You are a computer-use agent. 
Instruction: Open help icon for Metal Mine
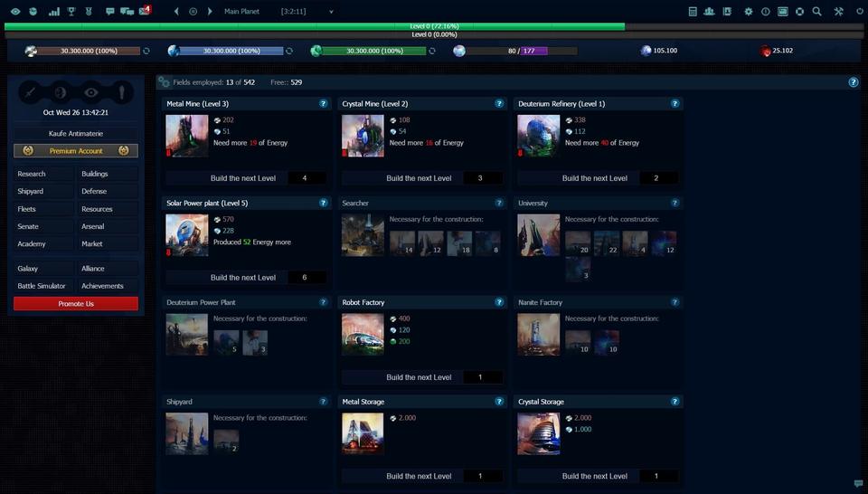324,104
